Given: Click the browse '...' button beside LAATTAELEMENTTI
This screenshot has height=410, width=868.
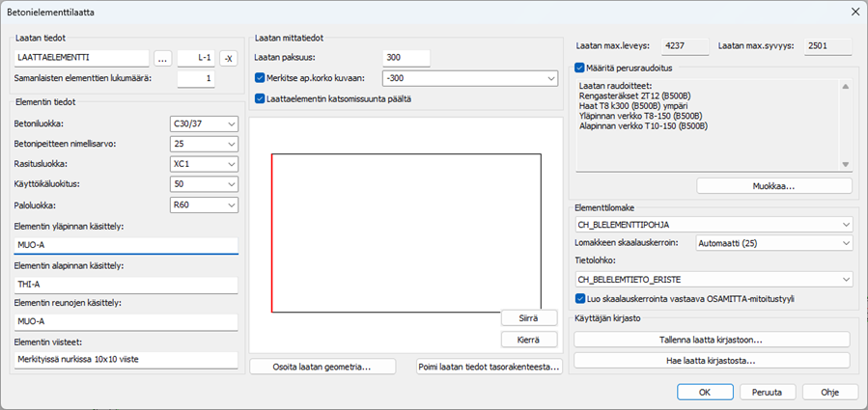Looking at the screenshot, I should tap(162, 58).
